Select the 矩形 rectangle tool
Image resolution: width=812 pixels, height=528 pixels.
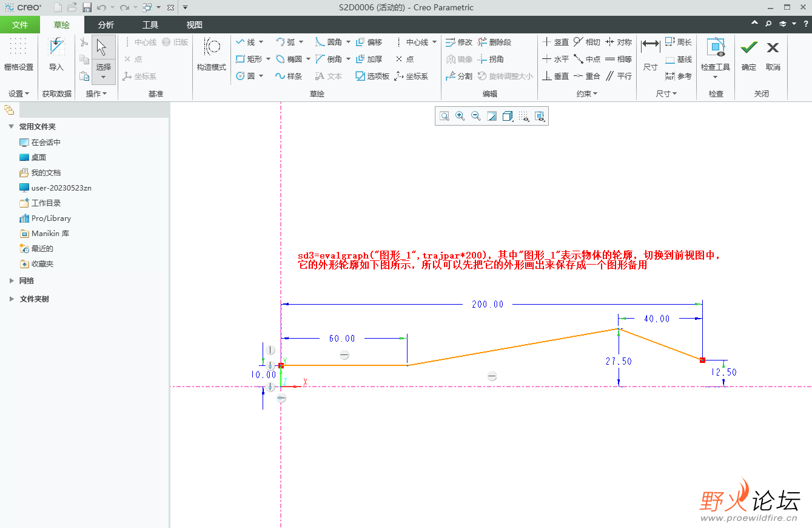pyautogui.click(x=249, y=59)
